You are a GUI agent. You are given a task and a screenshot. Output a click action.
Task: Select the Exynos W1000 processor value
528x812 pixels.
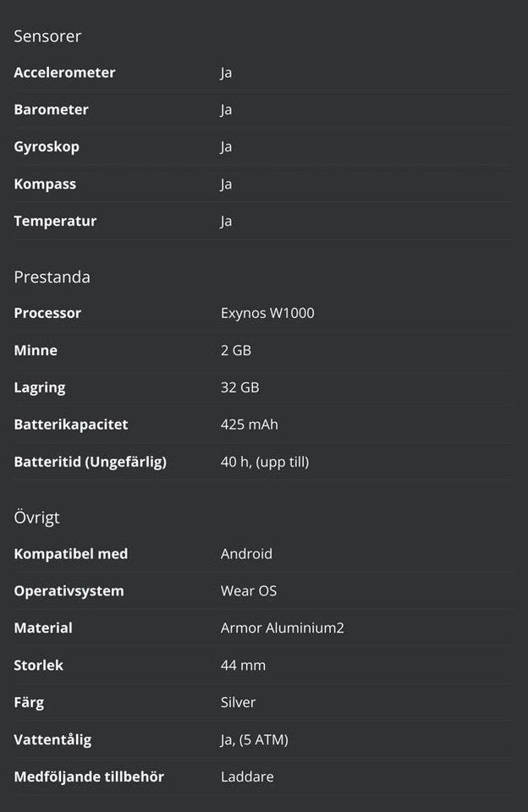[267, 313]
